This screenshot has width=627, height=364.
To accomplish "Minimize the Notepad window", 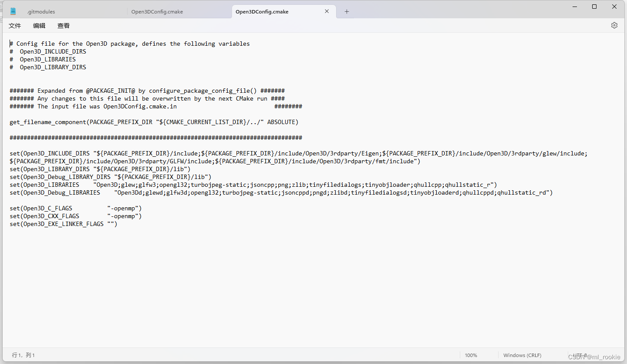I will pyautogui.click(x=574, y=7).
